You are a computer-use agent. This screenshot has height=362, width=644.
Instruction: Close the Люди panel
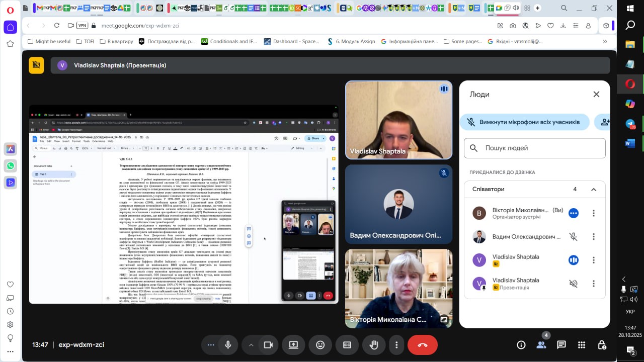tap(596, 94)
